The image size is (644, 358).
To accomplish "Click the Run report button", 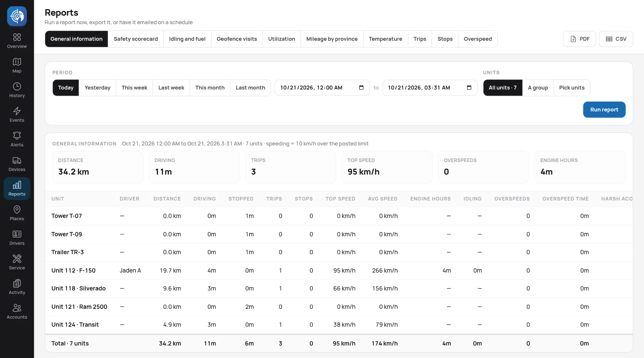I will [604, 110].
